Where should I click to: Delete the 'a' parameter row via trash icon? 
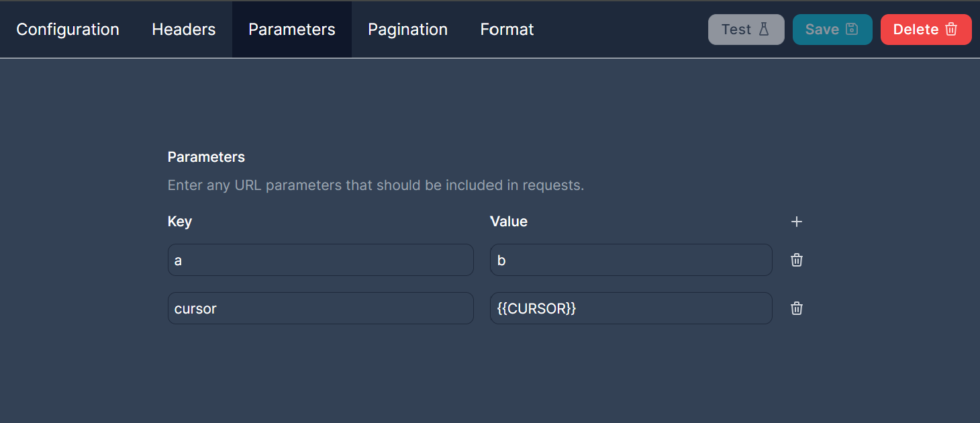(x=797, y=260)
